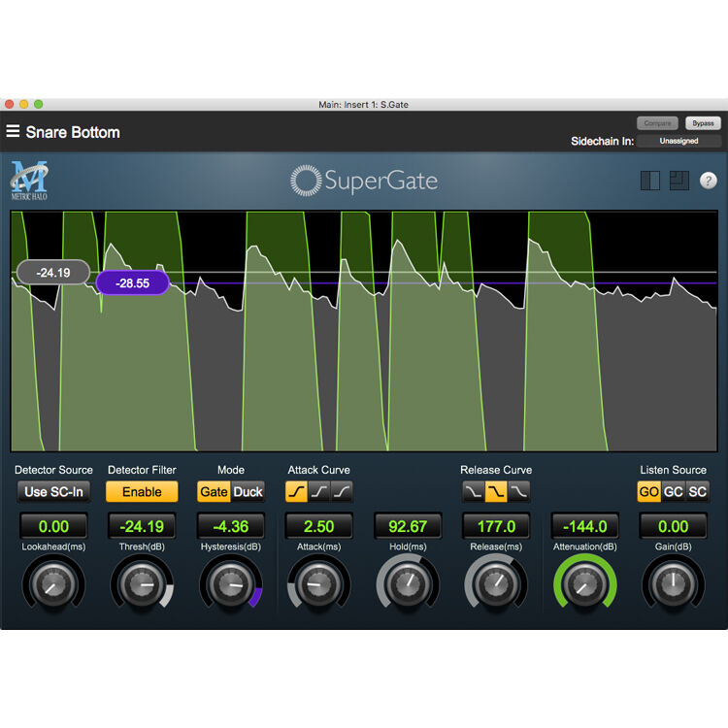
Task: Click the Gain 0.00 value field
Action: (x=674, y=526)
